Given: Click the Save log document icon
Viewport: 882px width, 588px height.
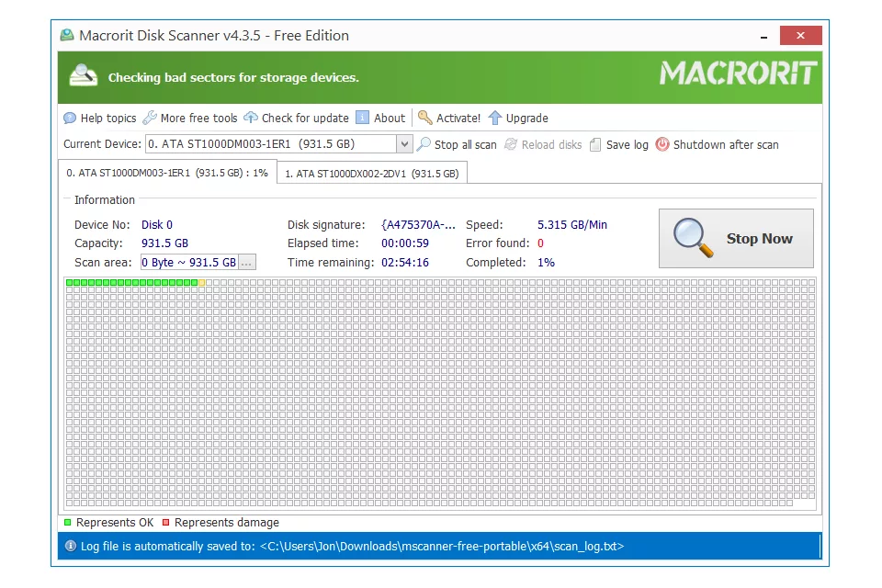Looking at the screenshot, I should coord(595,144).
